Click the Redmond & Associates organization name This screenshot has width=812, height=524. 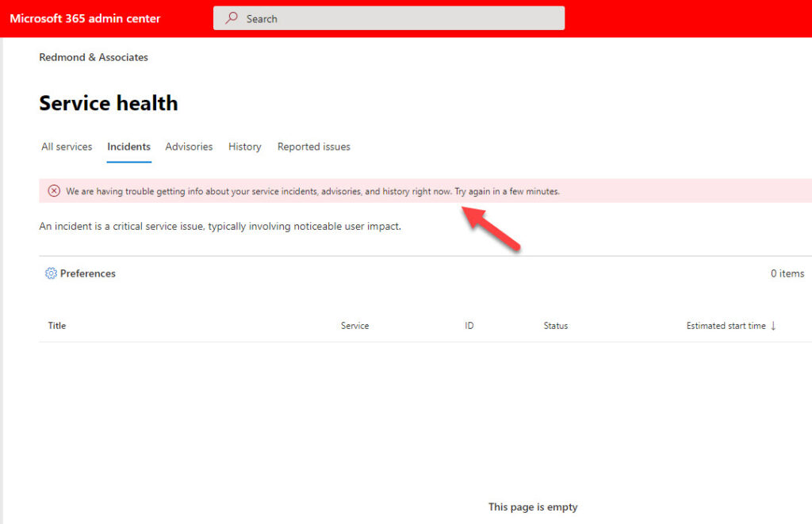pos(94,57)
